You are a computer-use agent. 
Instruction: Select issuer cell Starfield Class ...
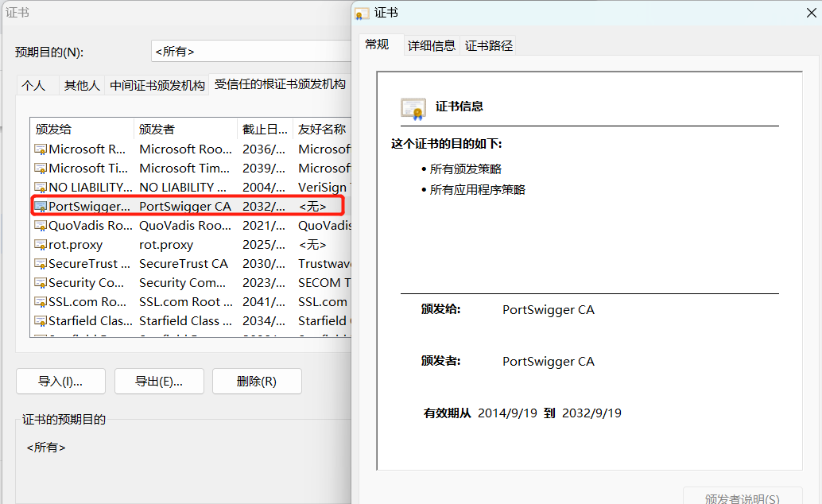click(x=185, y=321)
